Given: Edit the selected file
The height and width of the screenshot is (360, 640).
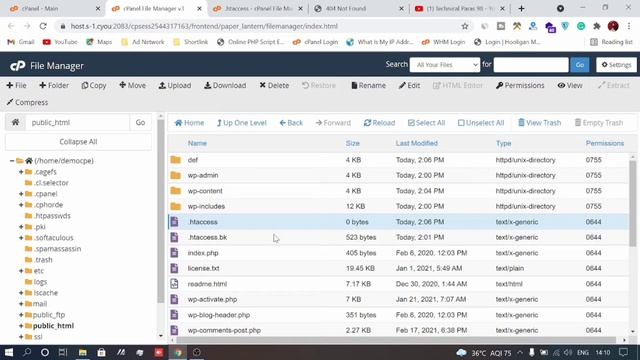Looking at the screenshot, I should (x=409, y=85).
